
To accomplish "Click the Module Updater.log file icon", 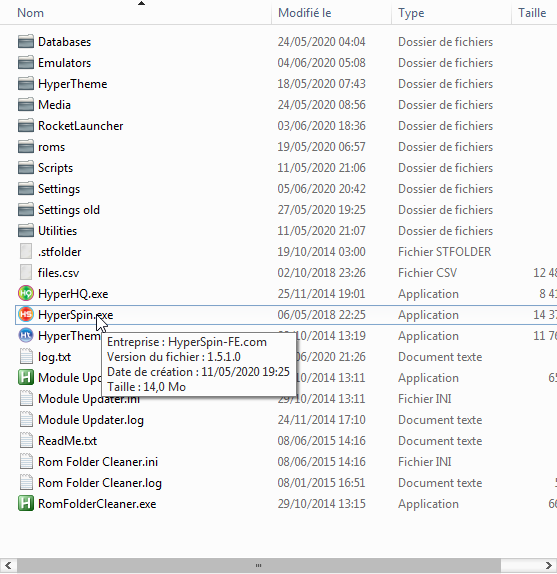I will 26,420.
